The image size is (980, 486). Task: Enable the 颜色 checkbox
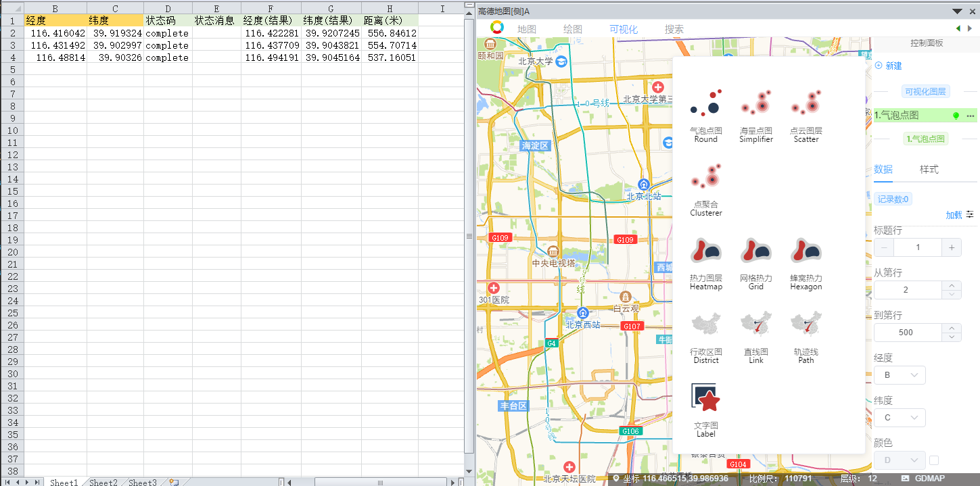click(934, 460)
